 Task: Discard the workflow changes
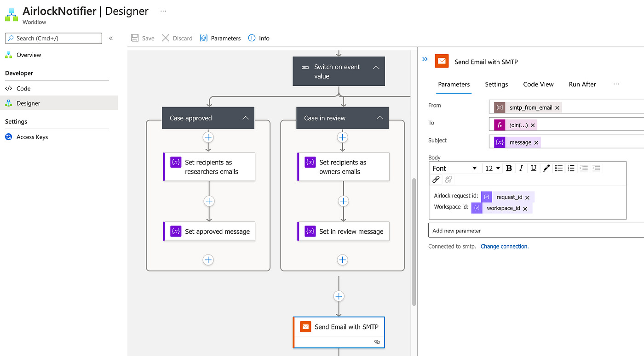click(x=177, y=38)
